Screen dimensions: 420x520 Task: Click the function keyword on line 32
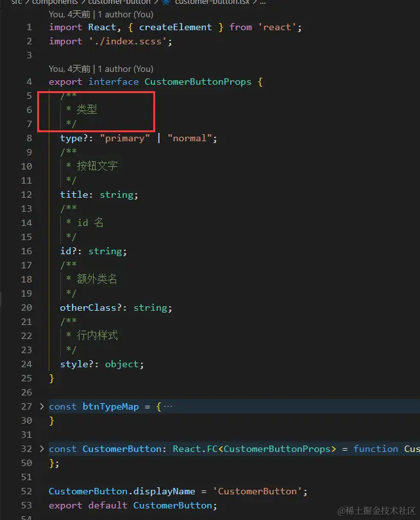pyautogui.click(x=376, y=449)
